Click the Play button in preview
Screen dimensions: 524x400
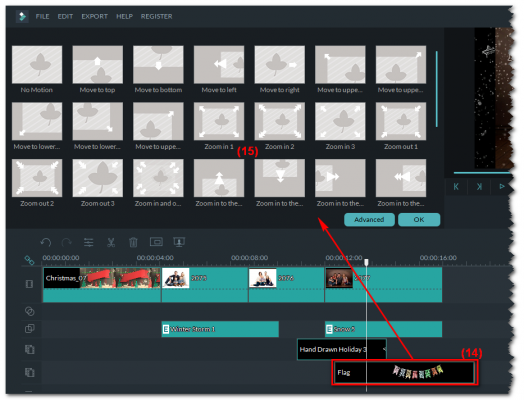[502, 186]
